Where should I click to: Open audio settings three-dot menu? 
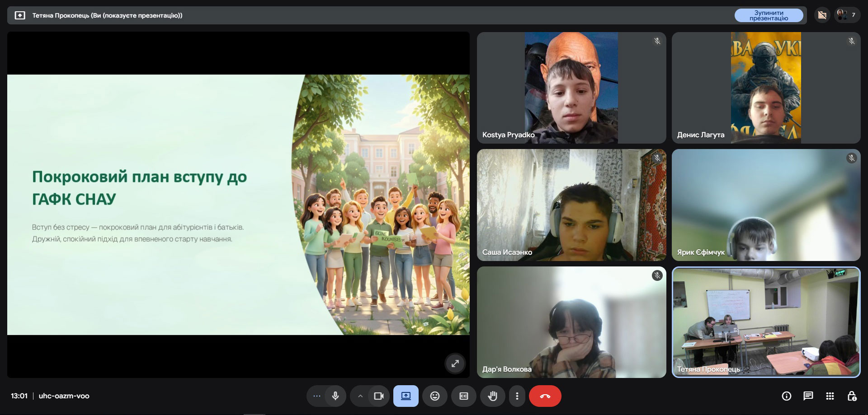click(317, 396)
